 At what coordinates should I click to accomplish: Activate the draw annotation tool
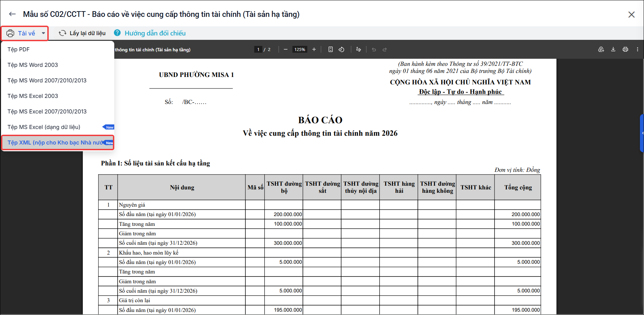pyautogui.click(x=359, y=49)
